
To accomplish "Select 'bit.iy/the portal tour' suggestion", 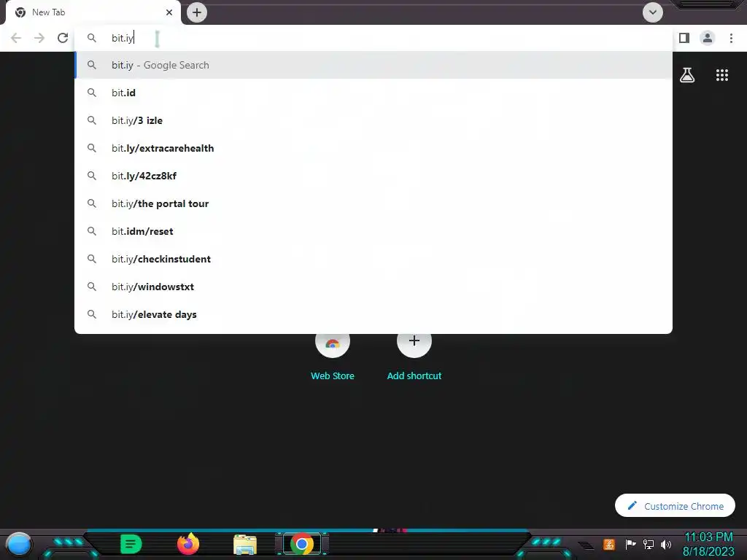I will (373, 204).
